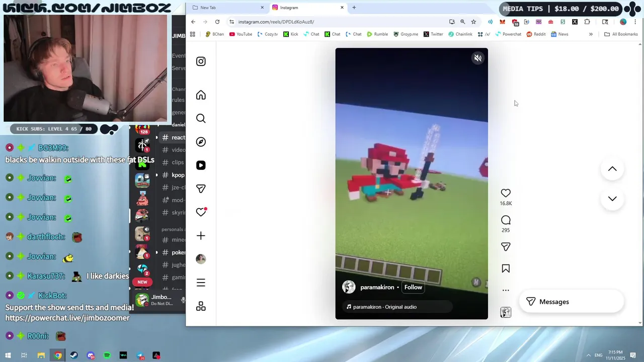Open Telegram from the taskbar
The height and width of the screenshot is (362, 644).
[140, 355]
